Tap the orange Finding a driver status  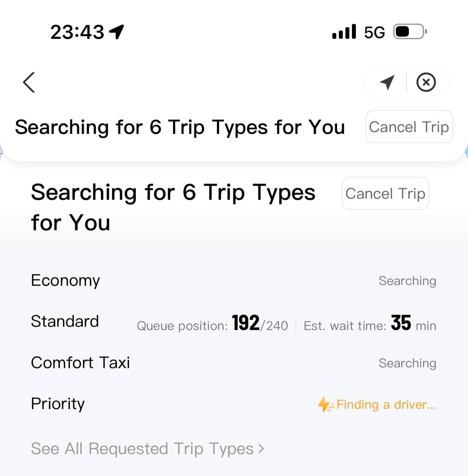386,405
